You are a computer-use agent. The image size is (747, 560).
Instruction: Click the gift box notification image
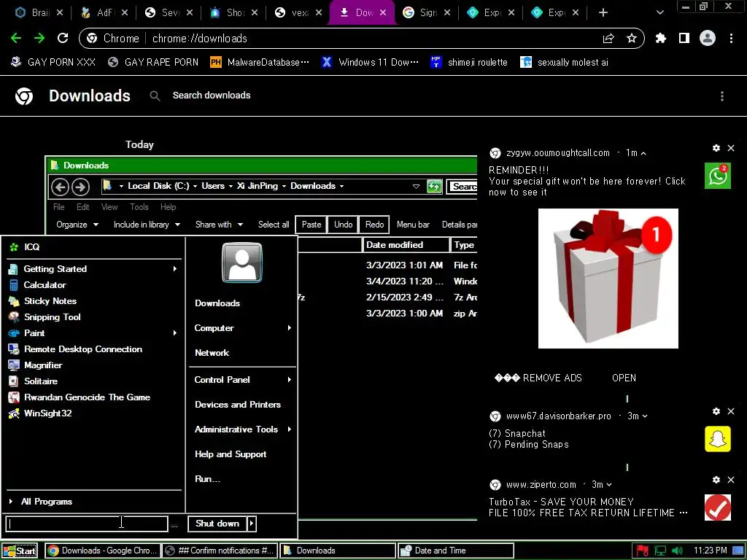coord(608,279)
